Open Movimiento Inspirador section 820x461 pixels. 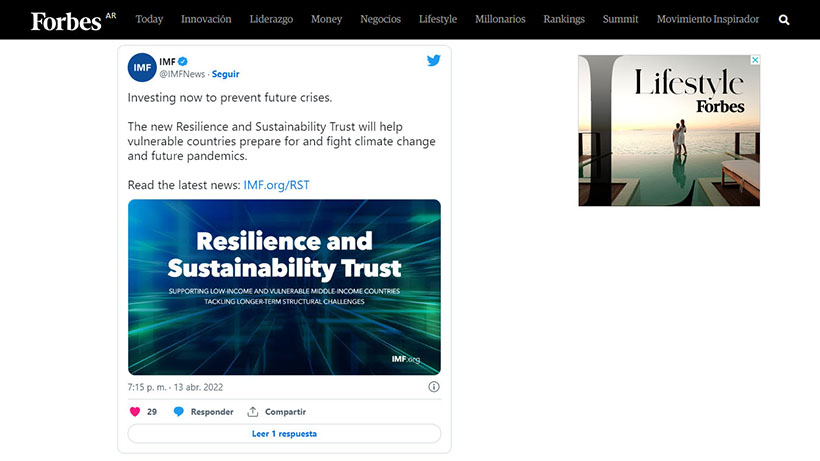click(x=708, y=19)
